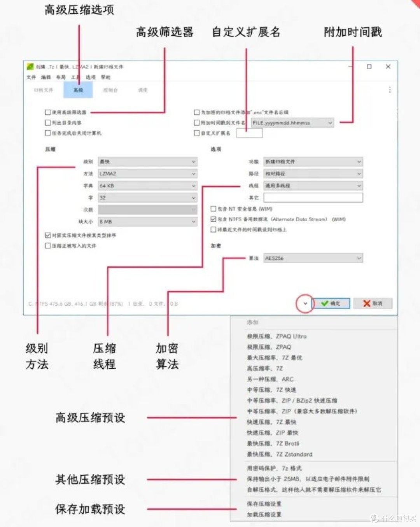Switch to the 归档文件 tab
Image resolution: width=420 pixels, height=527 pixels.
coord(43,90)
